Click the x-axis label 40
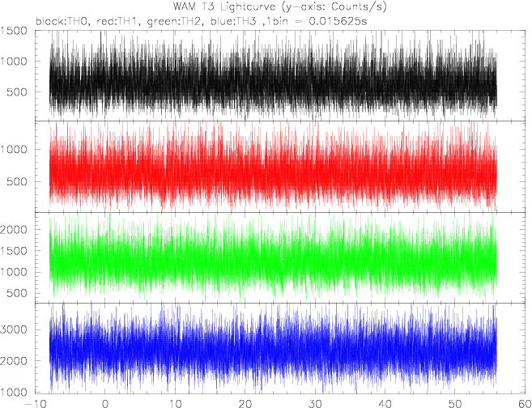This screenshot has width=532, height=408. tap(385, 404)
